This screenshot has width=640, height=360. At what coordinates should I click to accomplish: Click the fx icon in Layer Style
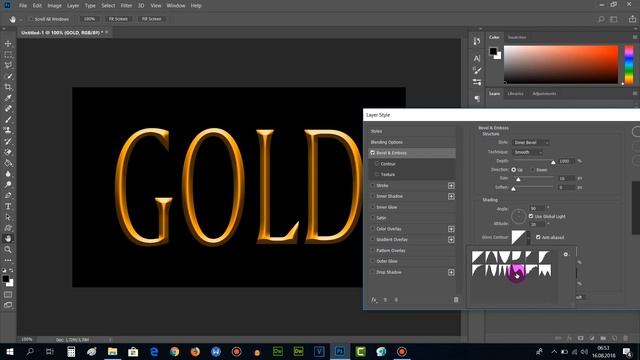click(374, 300)
